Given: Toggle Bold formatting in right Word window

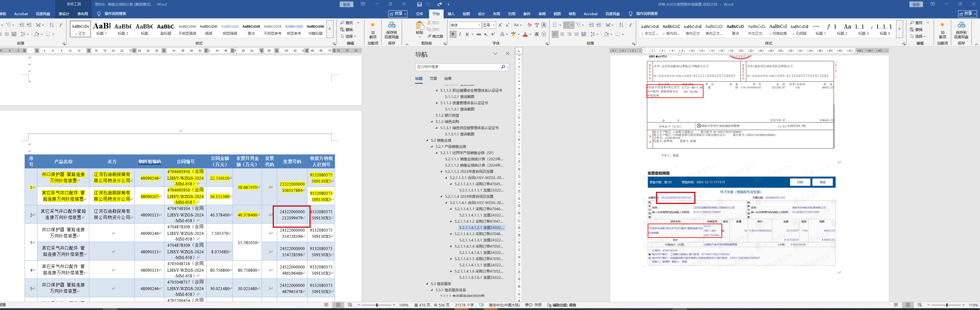Looking at the screenshot, I should point(453,34).
